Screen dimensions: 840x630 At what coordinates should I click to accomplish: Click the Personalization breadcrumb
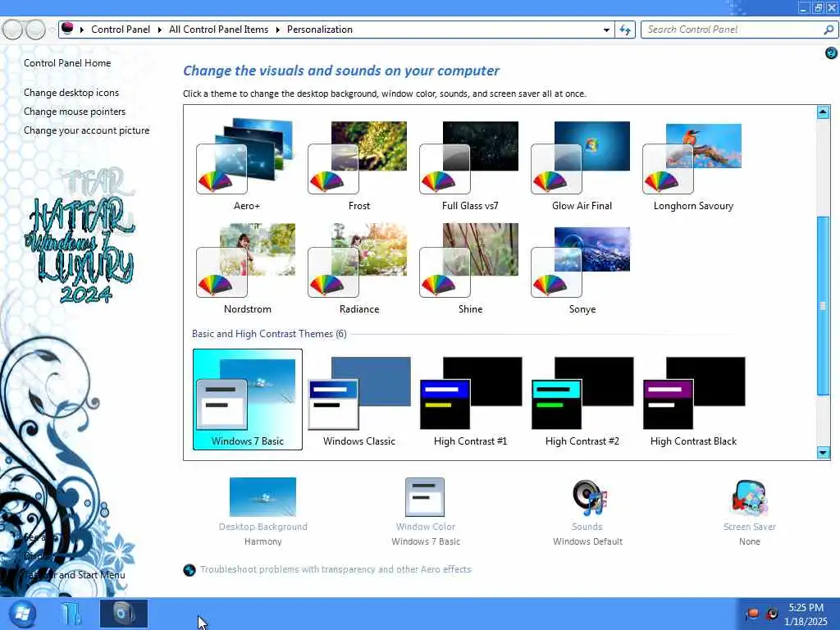pyautogui.click(x=320, y=30)
